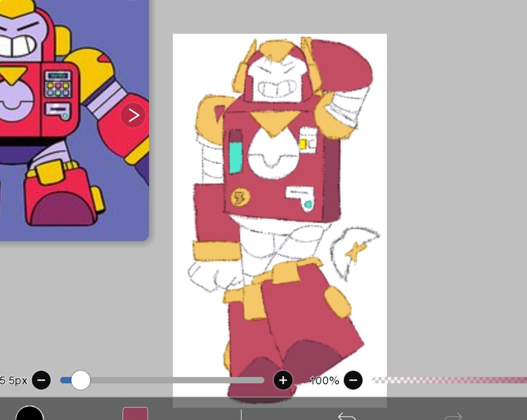Tap the redo arrow in the bottom toolbar
The height and width of the screenshot is (420, 527).
pos(453,416)
